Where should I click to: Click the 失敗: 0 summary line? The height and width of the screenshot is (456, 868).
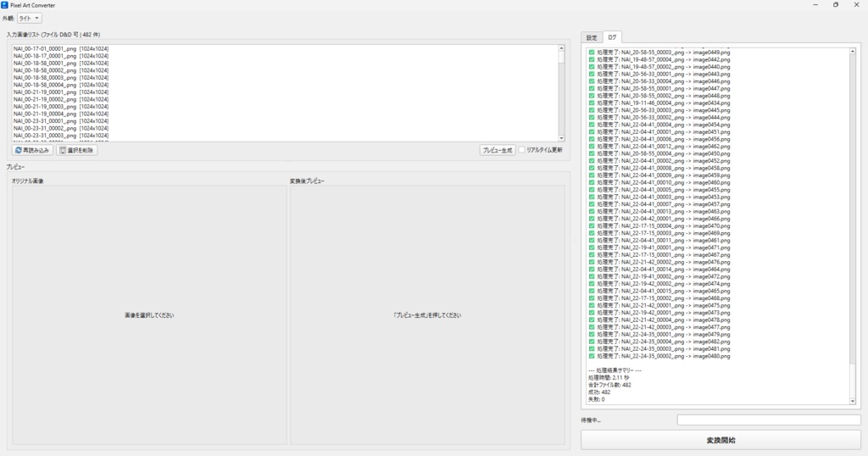[596, 399]
